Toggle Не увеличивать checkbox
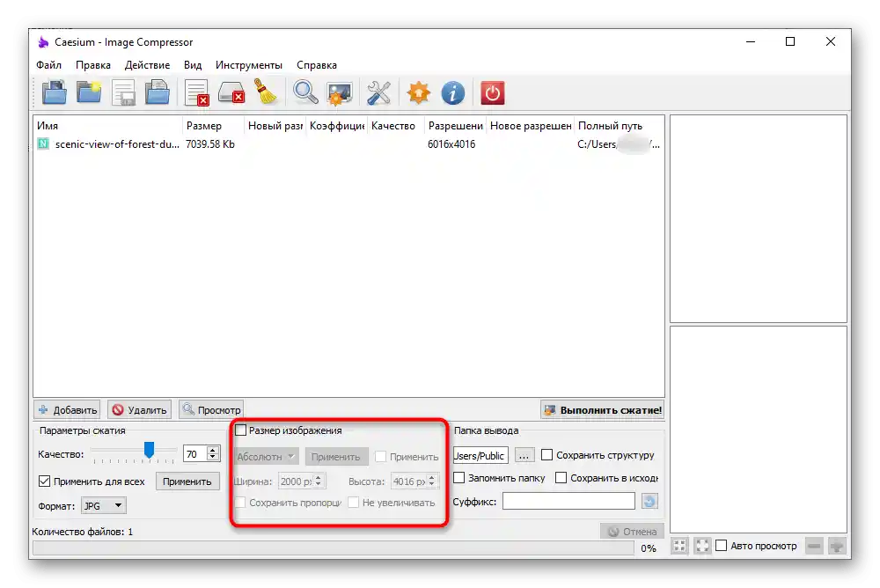The height and width of the screenshot is (588, 880). [354, 502]
